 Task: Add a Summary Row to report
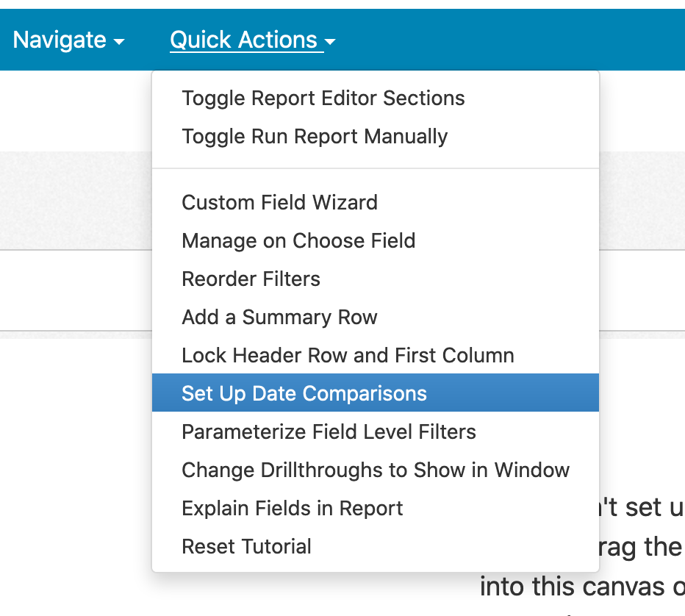coord(279,318)
